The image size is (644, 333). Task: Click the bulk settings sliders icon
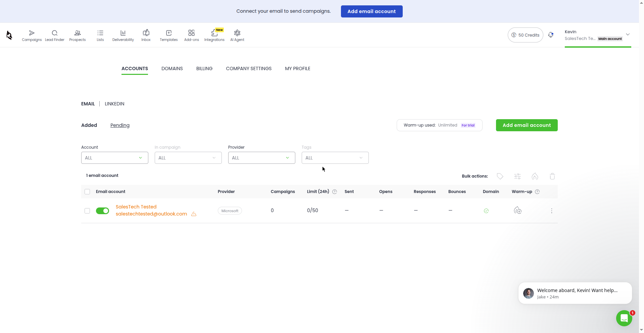[517, 176]
